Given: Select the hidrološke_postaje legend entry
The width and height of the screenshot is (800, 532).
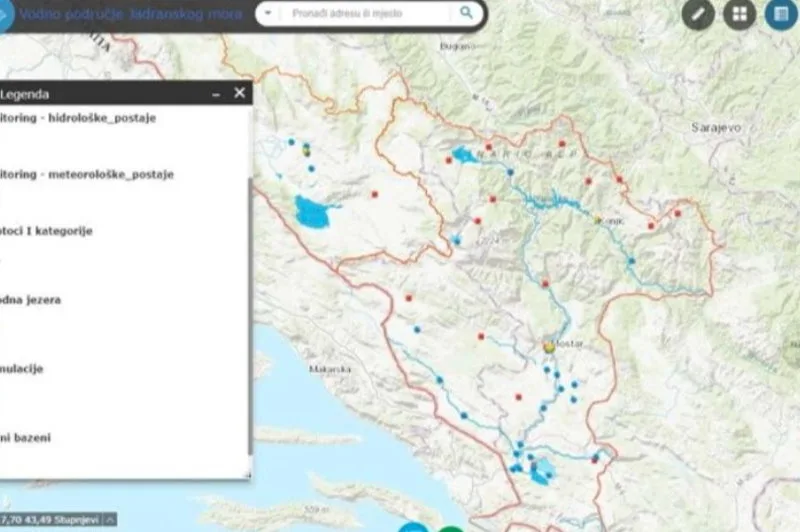Looking at the screenshot, I should pos(78,118).
